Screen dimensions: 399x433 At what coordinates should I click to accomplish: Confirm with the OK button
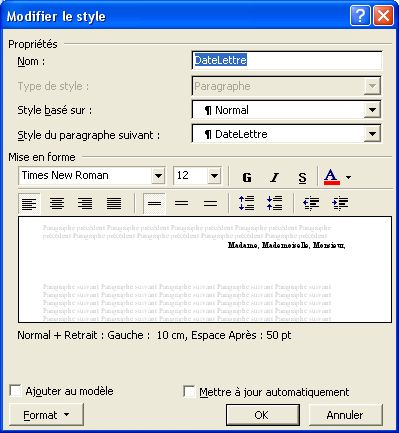coord(263,415)
